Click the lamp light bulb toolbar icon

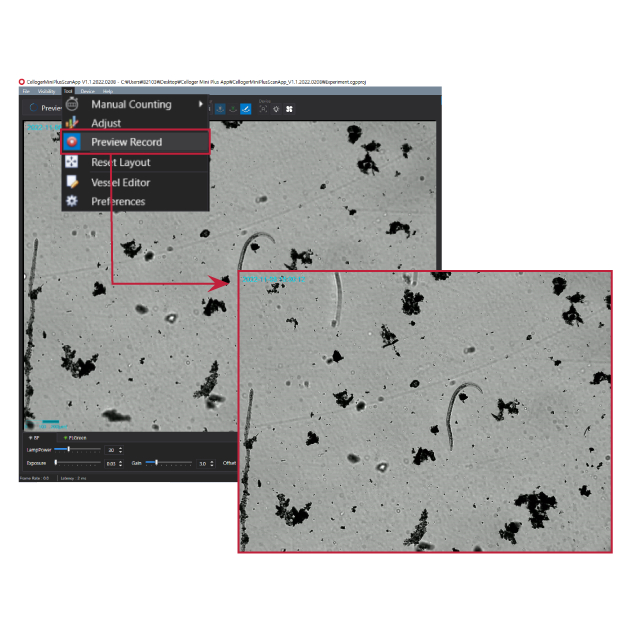coord(276,108)
